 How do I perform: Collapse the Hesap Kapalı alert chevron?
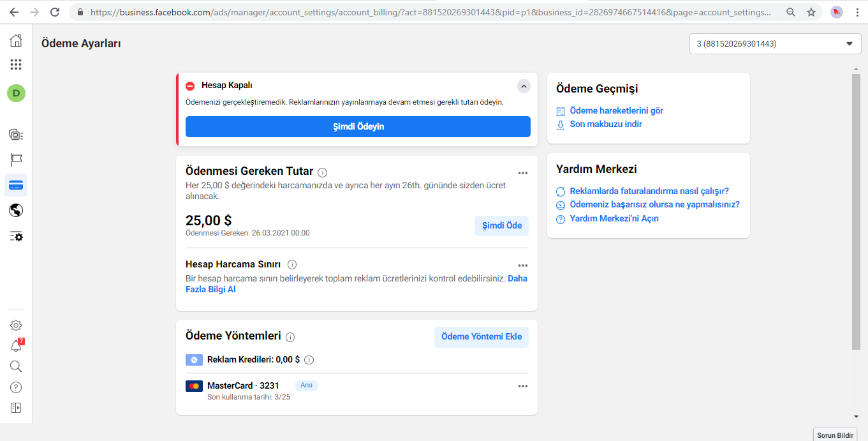point(523,86)
